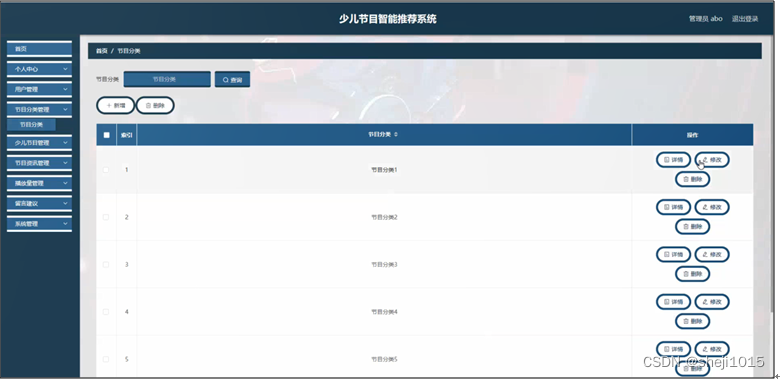The height and width of the screenshot is (379, 780).
Task: Expand the 少儿节目管理 sidebar menu
Action: tap(39, 143)
